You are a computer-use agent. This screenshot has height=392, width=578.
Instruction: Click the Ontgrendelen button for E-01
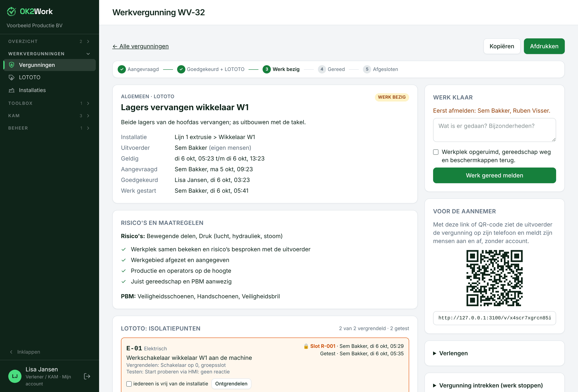(231, 384)
